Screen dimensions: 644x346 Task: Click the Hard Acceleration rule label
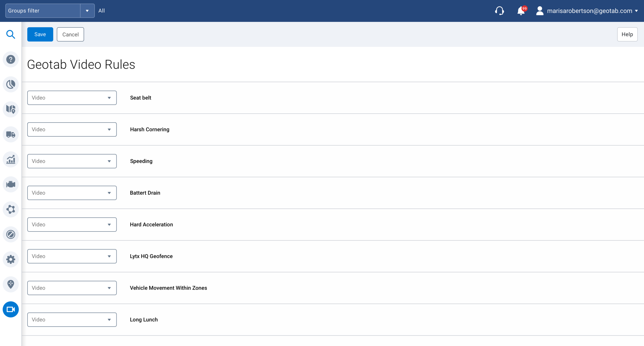(151, 224)
